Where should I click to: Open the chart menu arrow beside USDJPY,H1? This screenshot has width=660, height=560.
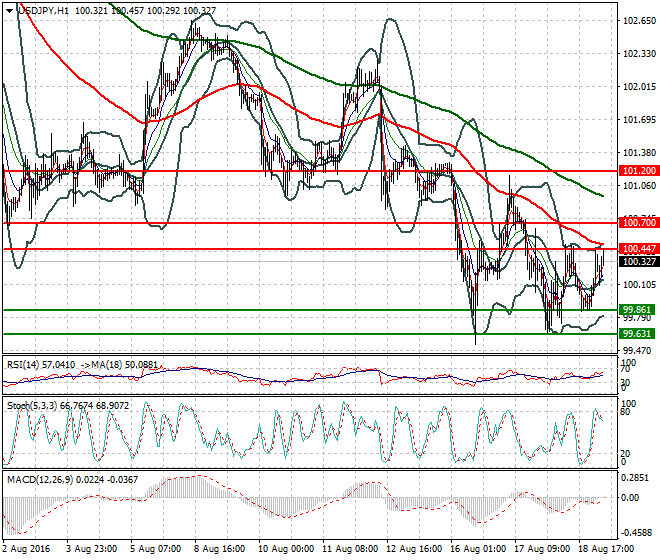(x=10, y=10)
